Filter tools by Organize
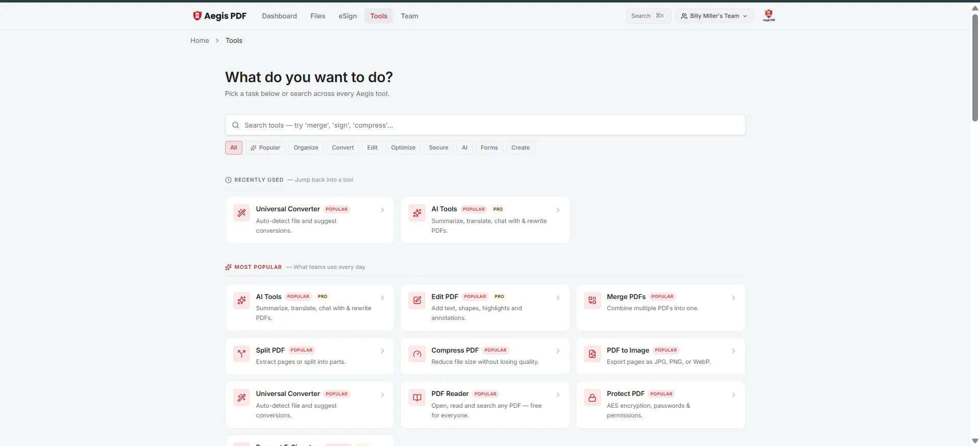Screen dimensions: 980x446 [x=306, y=147]
